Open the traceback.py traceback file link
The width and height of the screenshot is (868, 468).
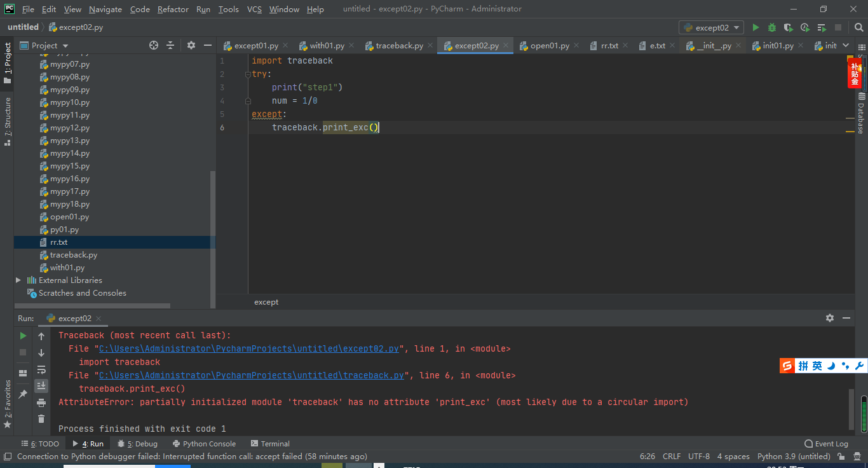252,375
